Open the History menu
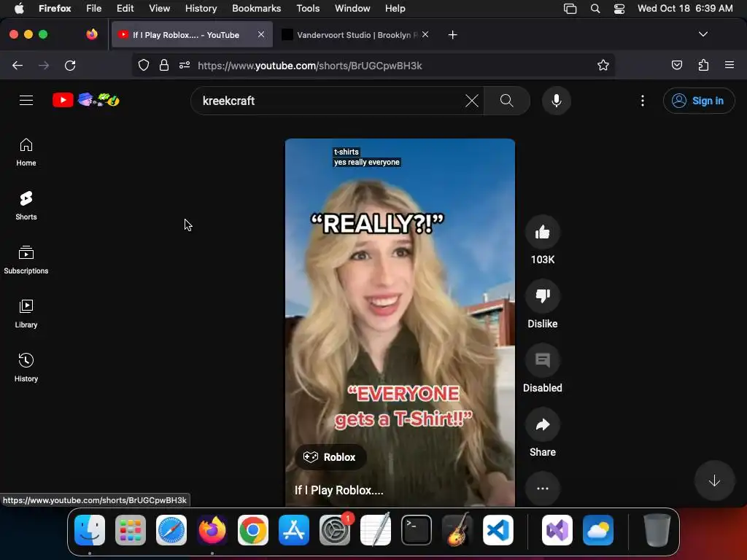This screenshot has width=747, height=560. [201, 9]
